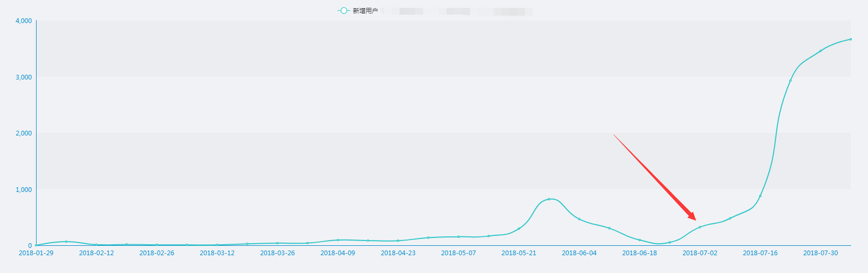Click the 2018-04-09 x-axis label
The image size is (868, 273).
(338, 253)
